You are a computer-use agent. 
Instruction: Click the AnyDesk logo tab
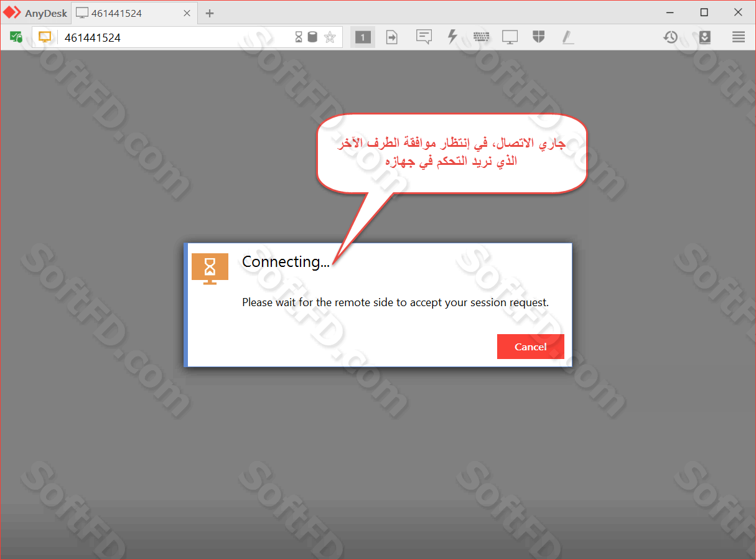pyautogui.click(x=35, y=13)
